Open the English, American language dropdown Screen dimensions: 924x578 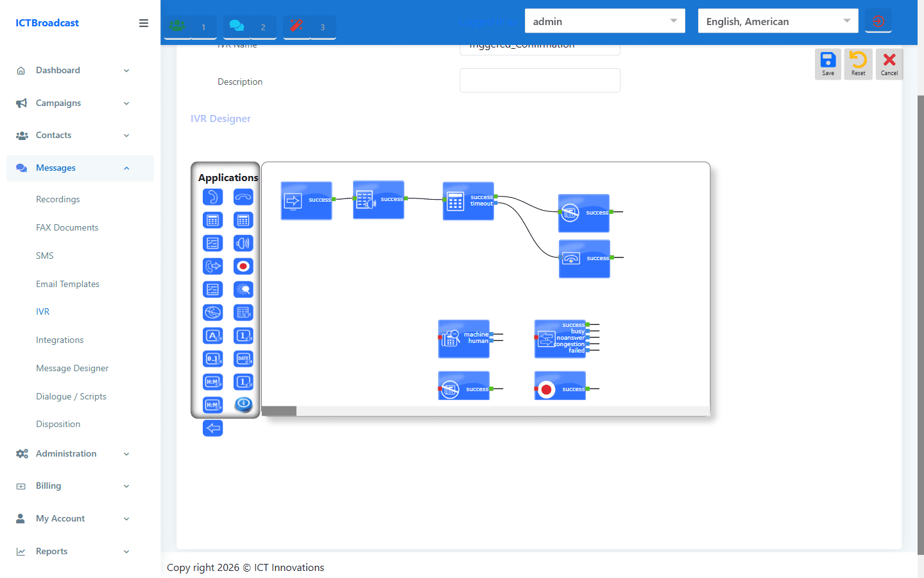tap(778, 21)
